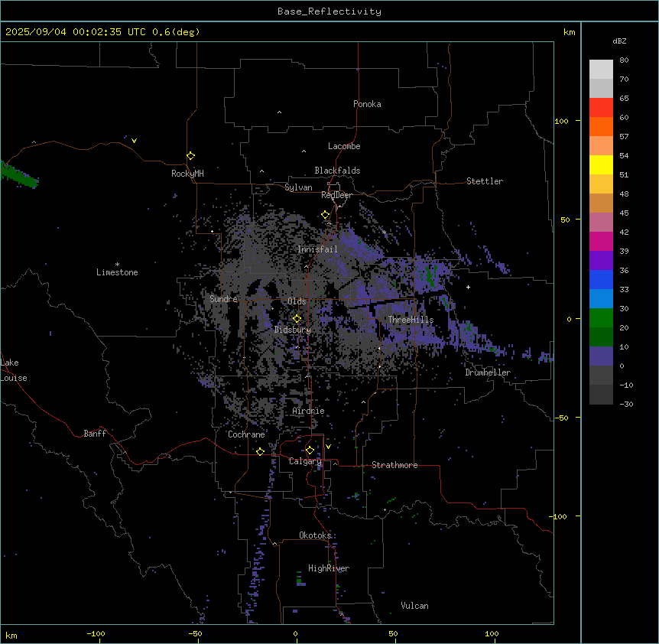Click the Calgary city label
Screen dimensions: 659x644
(305, 461)
